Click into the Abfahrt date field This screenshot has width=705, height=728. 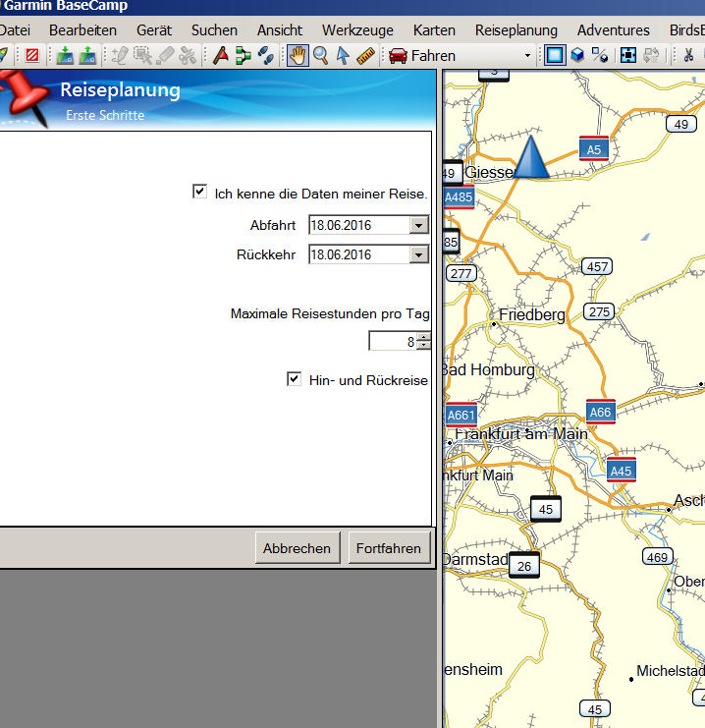[x=359, y=225]
